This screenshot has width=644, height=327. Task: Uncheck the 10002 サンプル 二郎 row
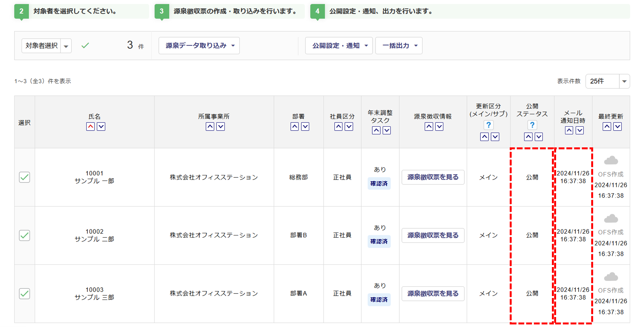[x=24, y=235]
